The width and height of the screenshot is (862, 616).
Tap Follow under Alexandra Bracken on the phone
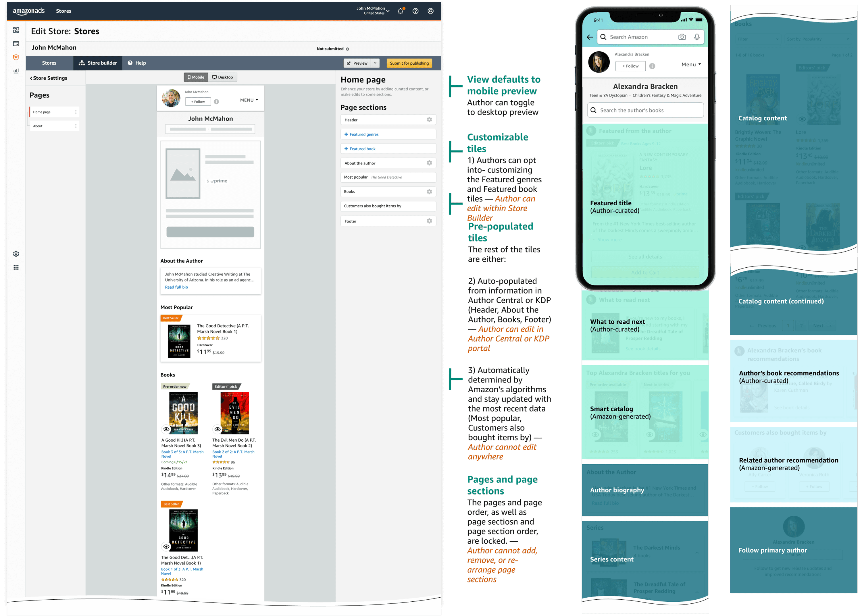pos(630,66)
